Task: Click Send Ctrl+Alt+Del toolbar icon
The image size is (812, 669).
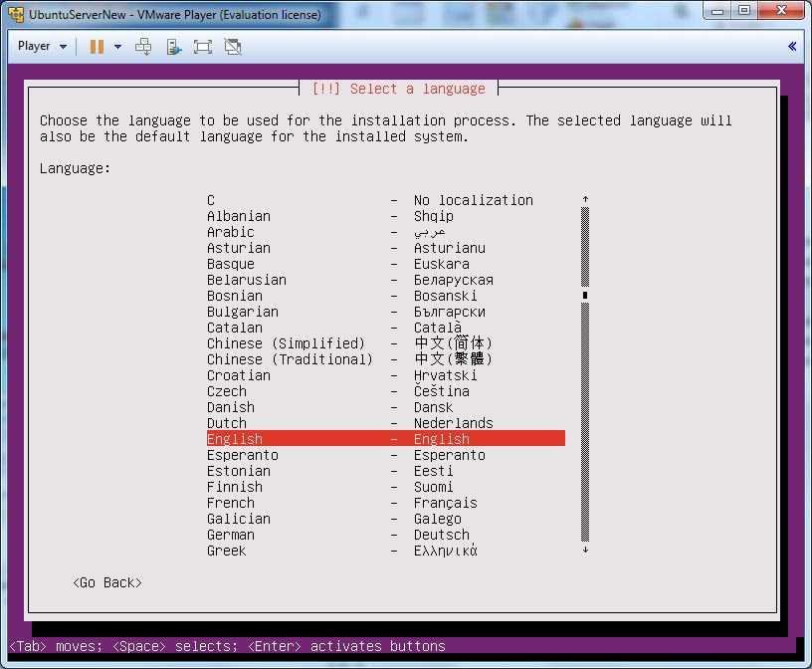Action: [x=143, y=47]
